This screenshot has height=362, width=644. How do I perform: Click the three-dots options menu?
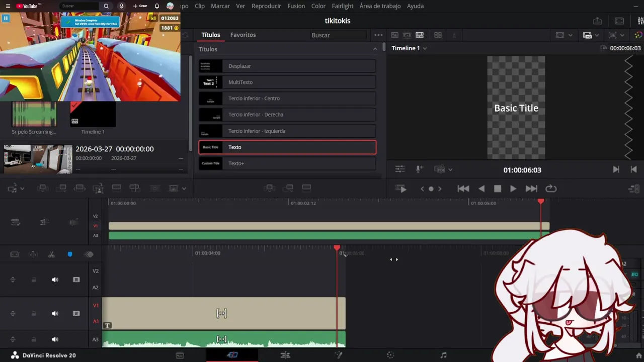pos(378,35)
